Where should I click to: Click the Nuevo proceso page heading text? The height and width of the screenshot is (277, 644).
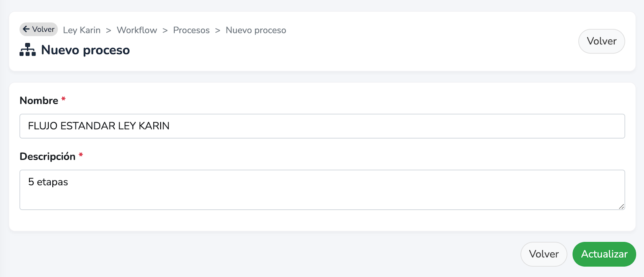[x=85, y=50]
